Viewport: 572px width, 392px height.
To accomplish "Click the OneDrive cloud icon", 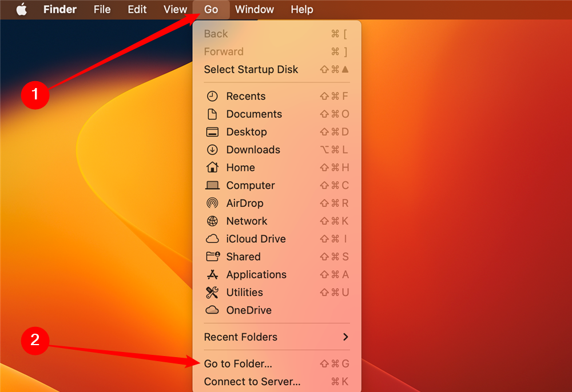I will [212, 310].
